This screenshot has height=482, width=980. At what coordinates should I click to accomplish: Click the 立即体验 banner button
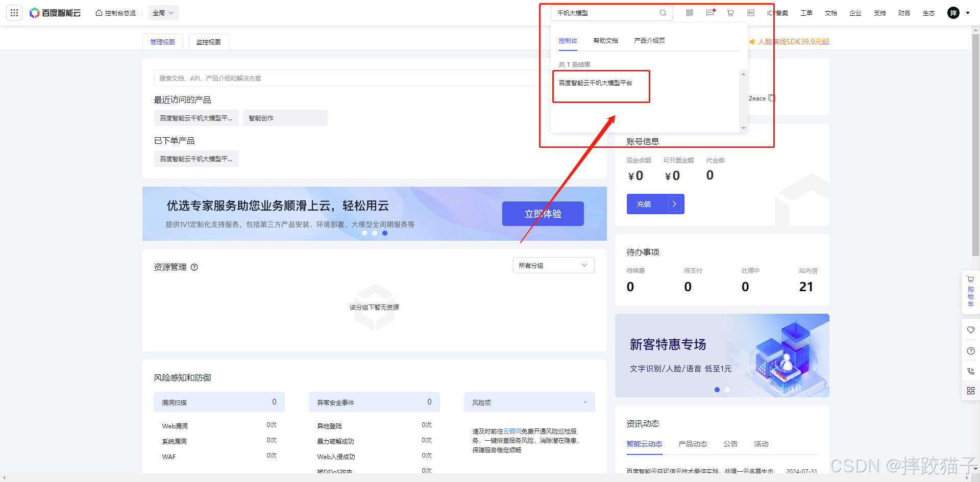click(543, 214)
